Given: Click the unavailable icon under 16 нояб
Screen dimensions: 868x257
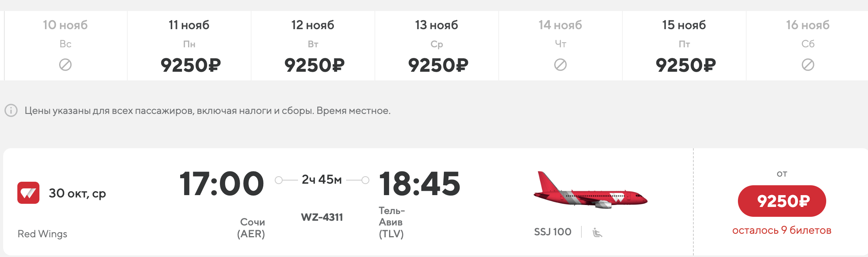Looking at the screenshot, I should pyautogui.click(x=808, y=65).
